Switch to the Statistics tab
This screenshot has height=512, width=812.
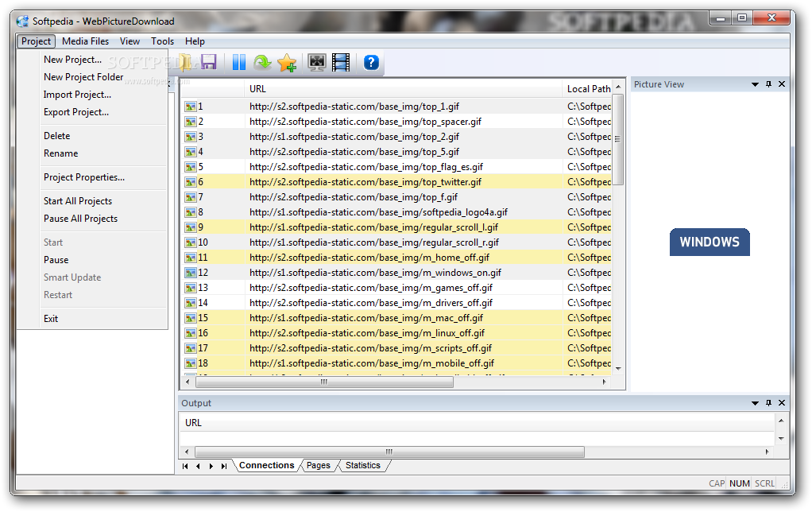pyautogui.click(x=363, y=465)
